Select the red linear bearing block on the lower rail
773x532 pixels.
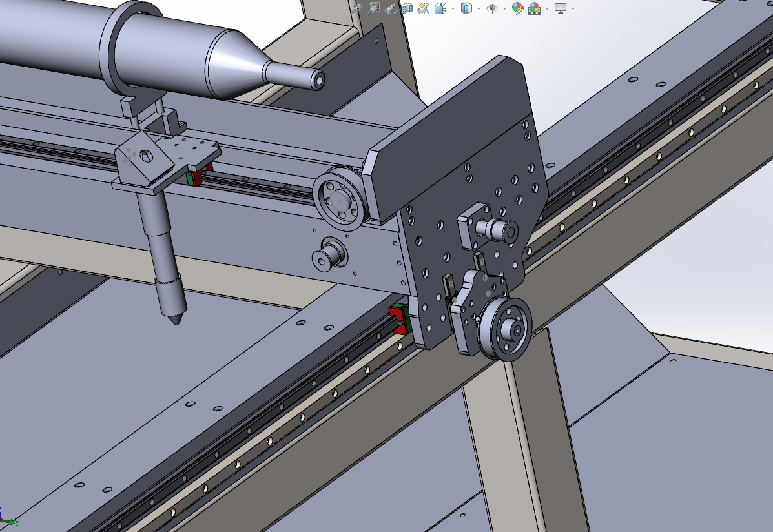(399, 319)
